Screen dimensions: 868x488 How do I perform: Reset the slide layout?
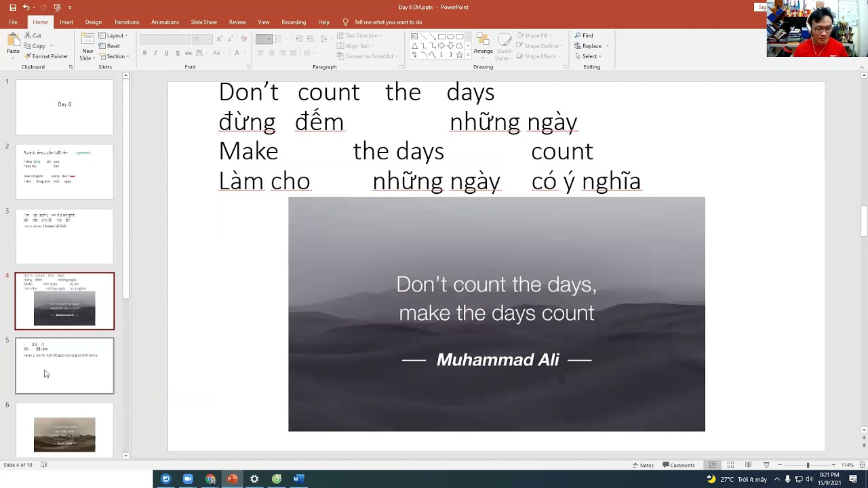(x=109, y=46)
